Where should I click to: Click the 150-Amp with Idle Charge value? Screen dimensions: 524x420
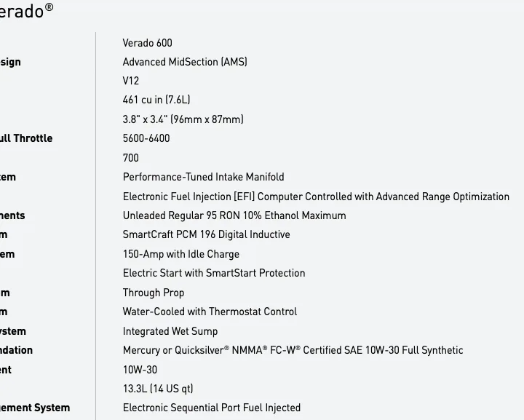[181, 254]
